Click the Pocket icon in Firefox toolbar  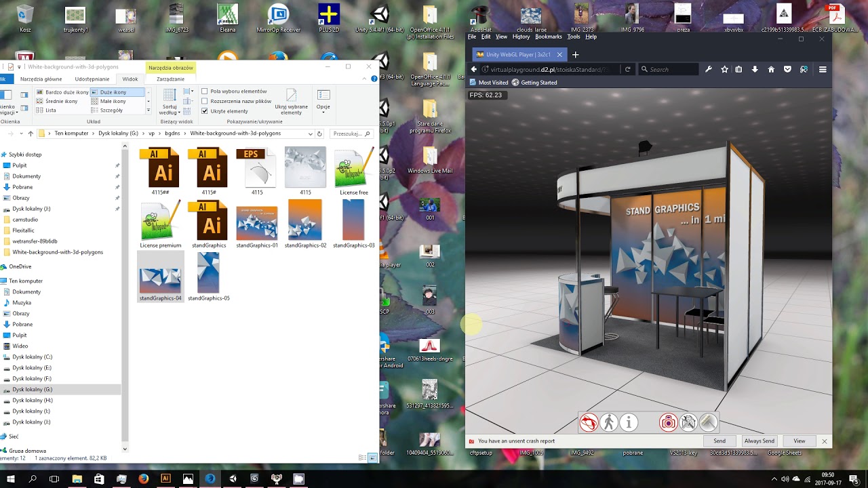(787, 69)
